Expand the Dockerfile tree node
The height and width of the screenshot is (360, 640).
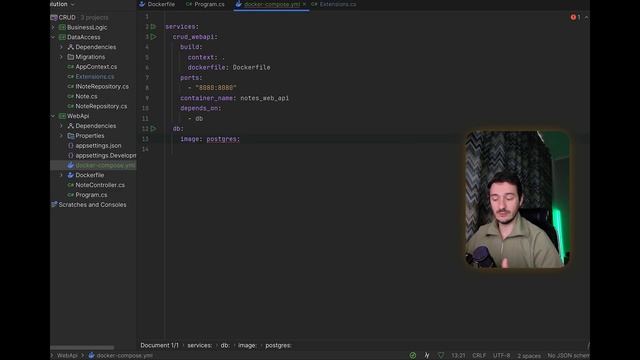61,175
